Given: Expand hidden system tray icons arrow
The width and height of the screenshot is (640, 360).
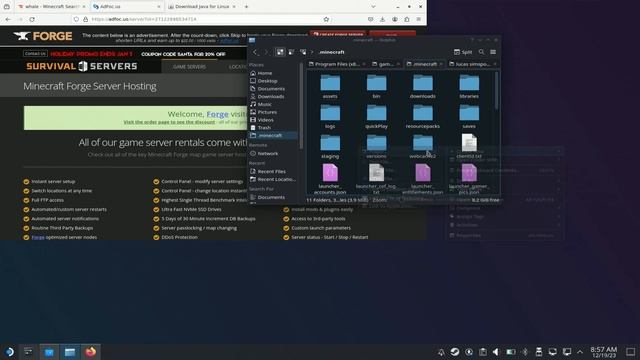Looking at the screenshot, I should click(580, 352).
